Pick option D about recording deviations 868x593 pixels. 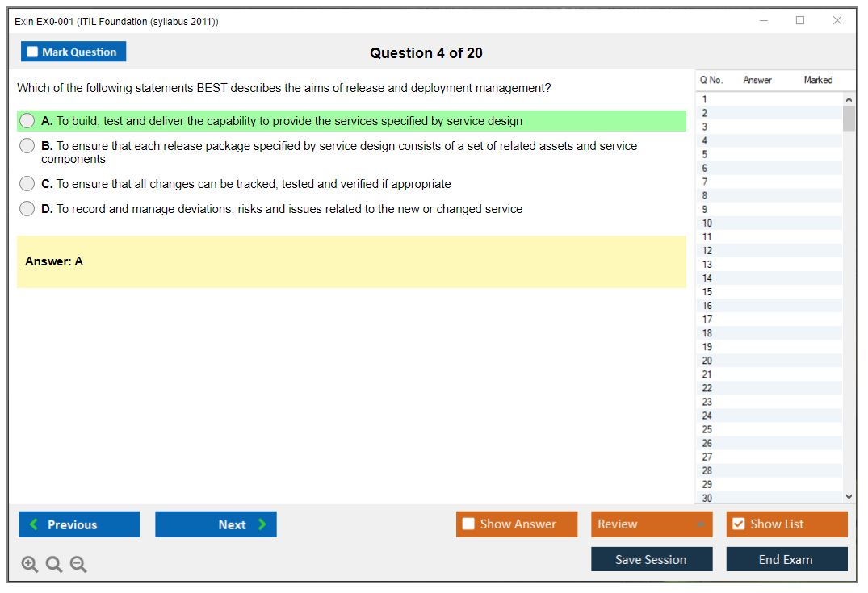27,209
